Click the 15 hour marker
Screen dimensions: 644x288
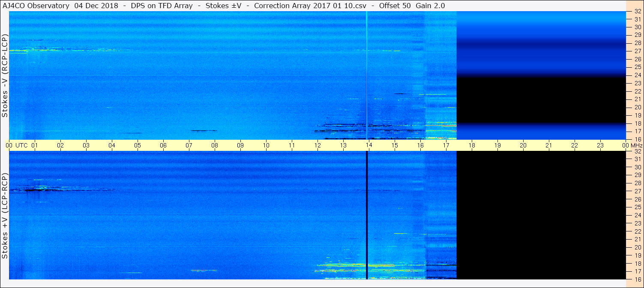(x=395, y=145)
